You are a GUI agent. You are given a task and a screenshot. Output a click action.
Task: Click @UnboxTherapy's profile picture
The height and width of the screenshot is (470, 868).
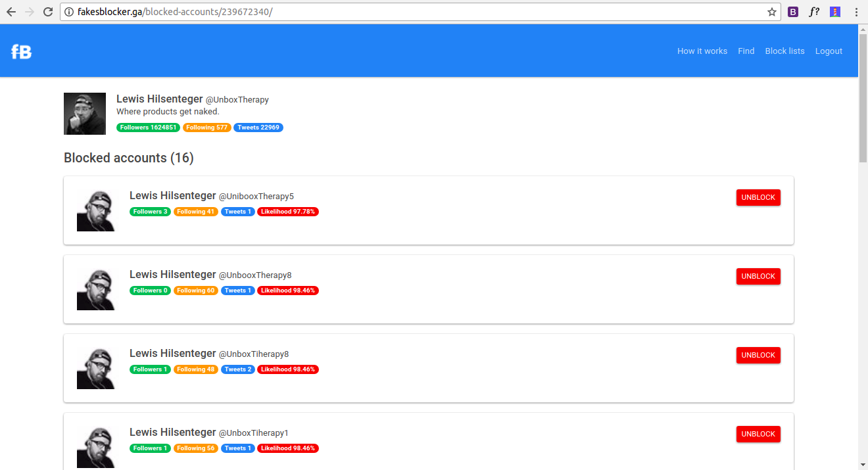[85, 113]
